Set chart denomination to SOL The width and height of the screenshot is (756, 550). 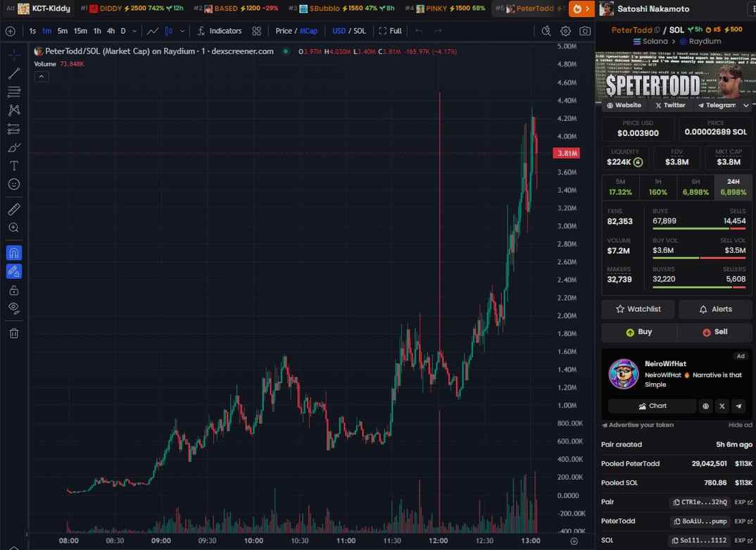(x=360, y=32)
